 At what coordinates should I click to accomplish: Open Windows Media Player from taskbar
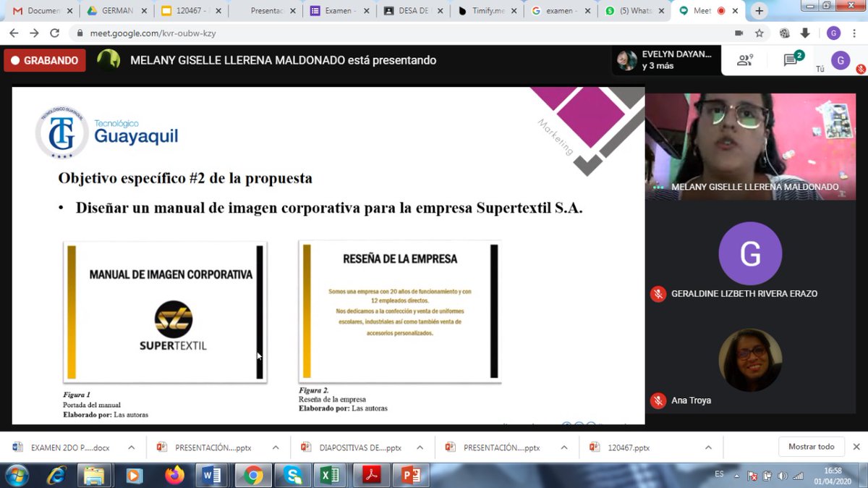[x=134, y=476]
